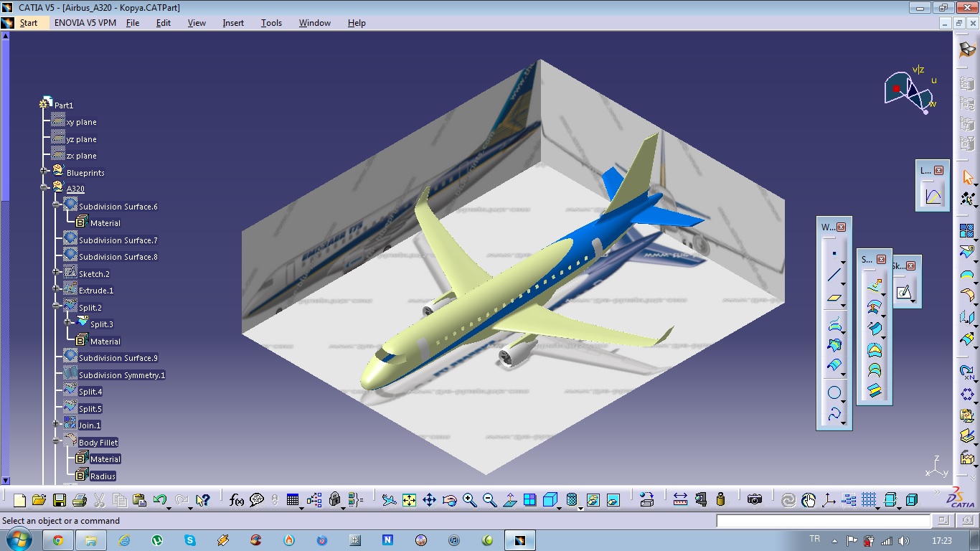Screen dimensions: 980x551
Task: Click the Fly mode airplane icon
Action: pos(389,500)
